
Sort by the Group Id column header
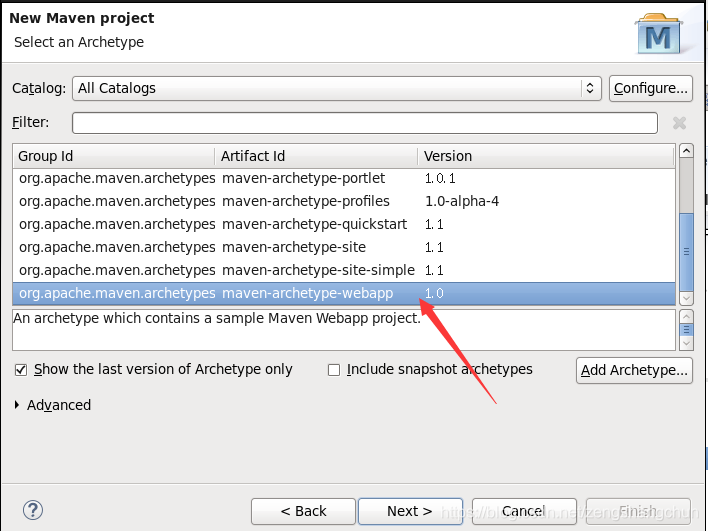pyautogui.click(x=114, y=156)
